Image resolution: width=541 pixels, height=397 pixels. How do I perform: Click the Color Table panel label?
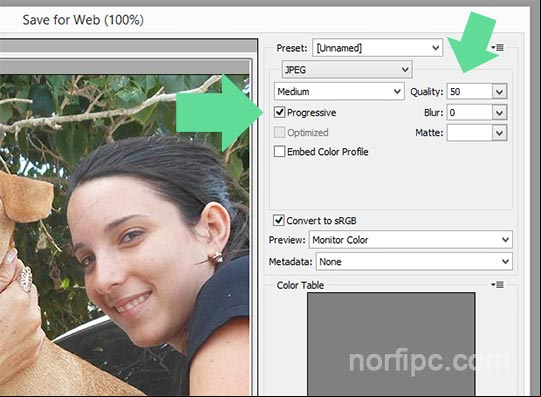click(x=300, y=285)
